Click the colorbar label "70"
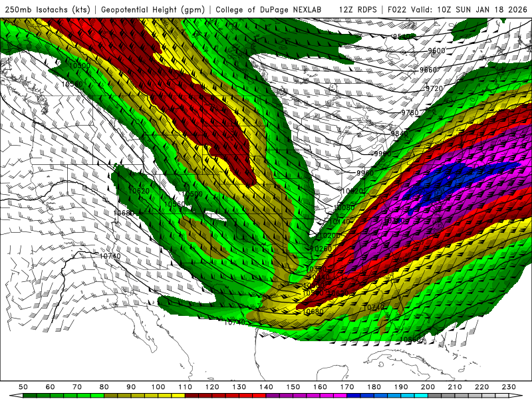The height and width of the screenshot is (399, 532). click(x=77, y=387)
